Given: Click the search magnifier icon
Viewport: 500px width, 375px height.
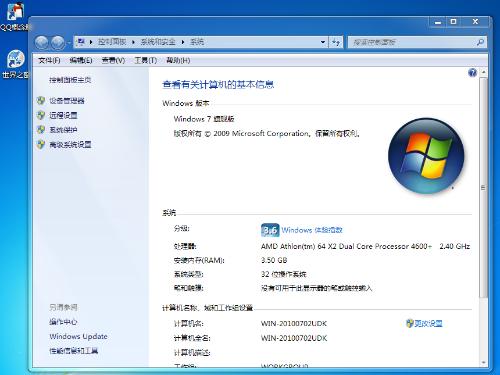Looking at the screenshot, I should click(480, 42).
